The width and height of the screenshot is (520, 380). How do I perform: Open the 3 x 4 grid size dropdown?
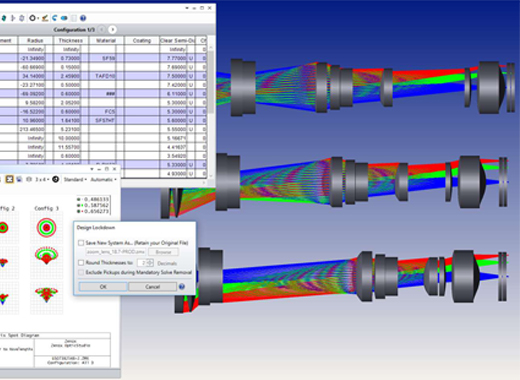point(42,179)
